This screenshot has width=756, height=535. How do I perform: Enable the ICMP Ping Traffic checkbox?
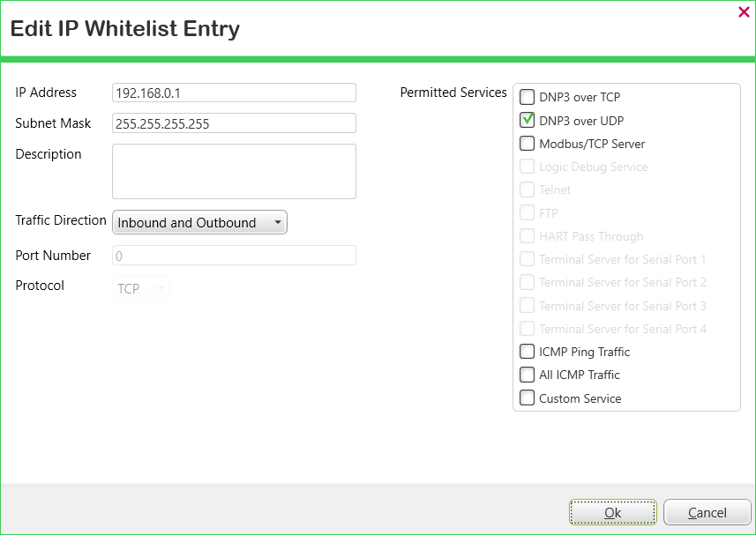pyautogui.click(x=528, y=352)
